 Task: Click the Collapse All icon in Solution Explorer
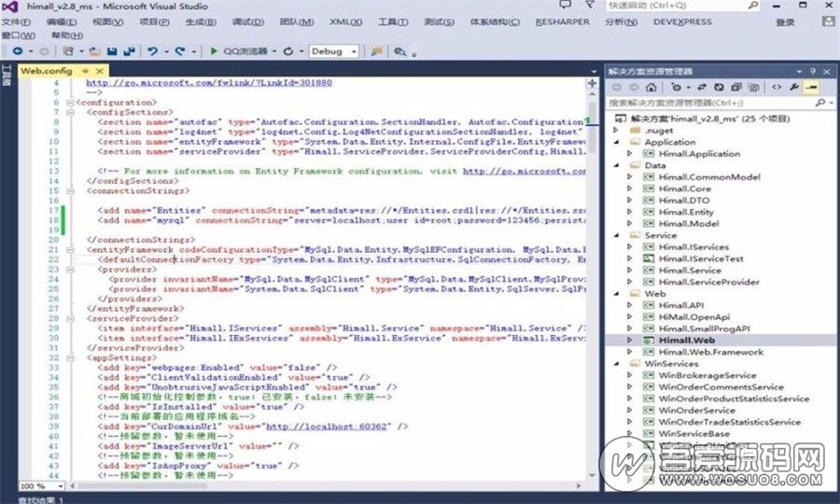click(x=735, y=87)
